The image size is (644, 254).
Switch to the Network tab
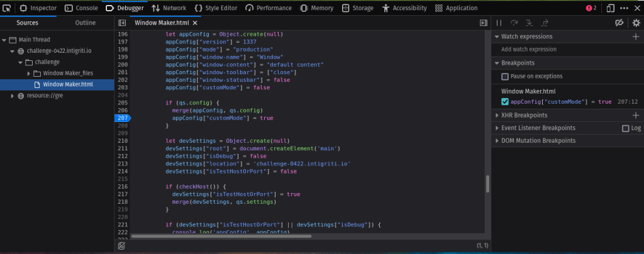[x=169, y=8]
